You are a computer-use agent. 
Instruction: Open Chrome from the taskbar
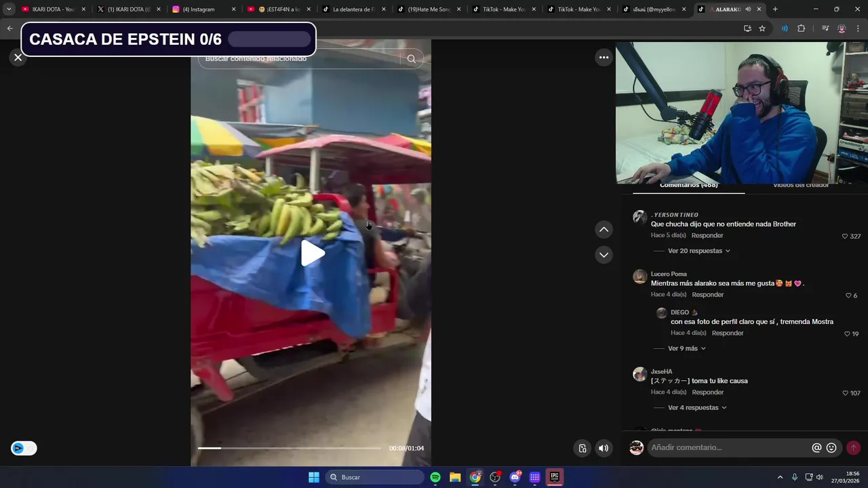[x=475, y=477]
